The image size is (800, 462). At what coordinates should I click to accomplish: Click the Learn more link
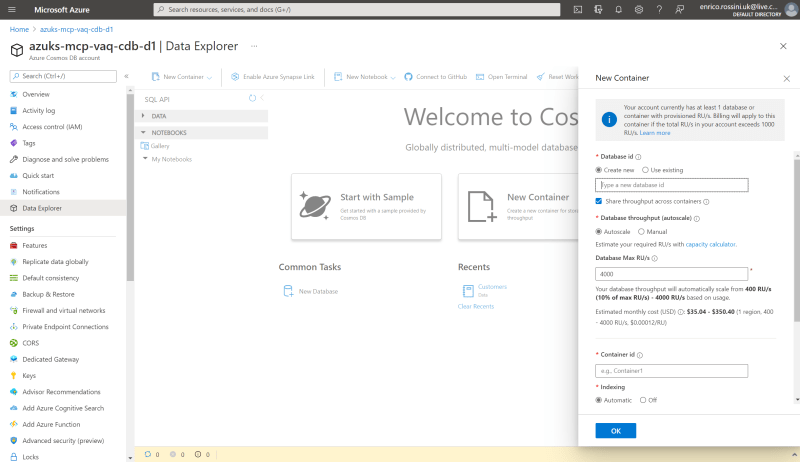click(x=655, y=133)
